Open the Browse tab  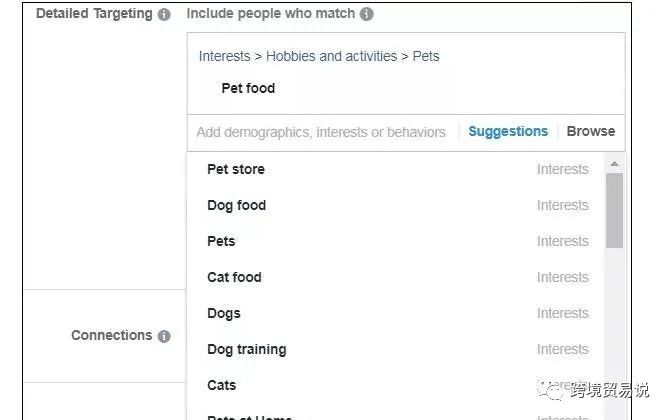pos(591,131)
